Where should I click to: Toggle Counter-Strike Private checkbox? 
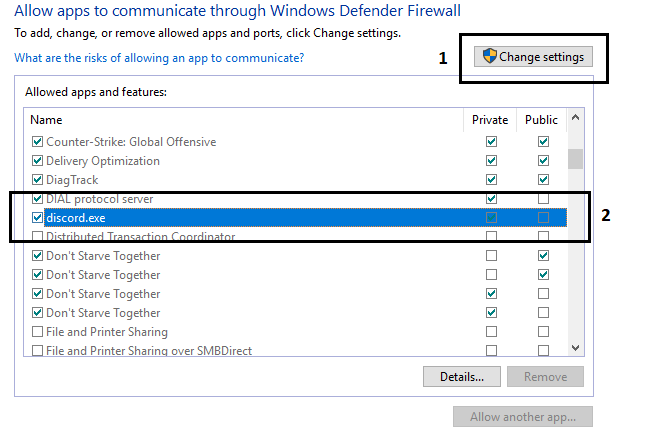491,142
